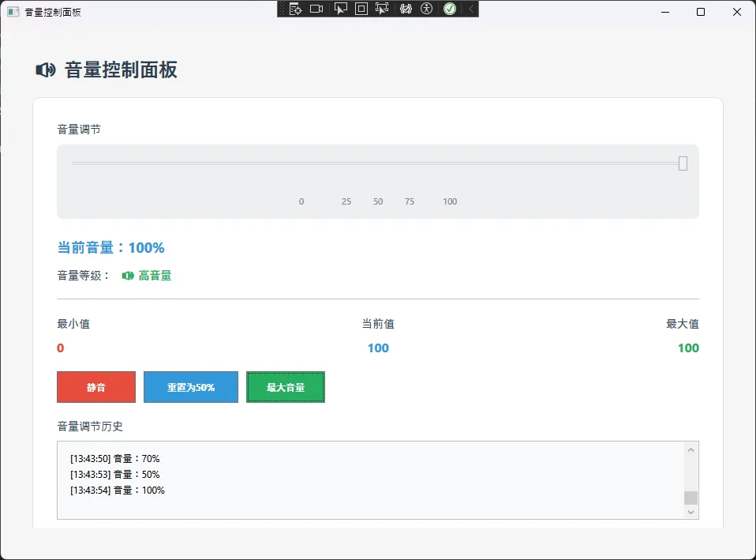Toggle Display Layout Adorners square icon
This screenshot has width=756, height=560.
[361, 9]
